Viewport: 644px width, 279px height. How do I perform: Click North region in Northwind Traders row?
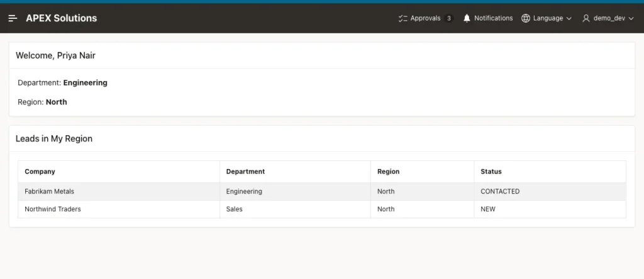pos(422,209)
